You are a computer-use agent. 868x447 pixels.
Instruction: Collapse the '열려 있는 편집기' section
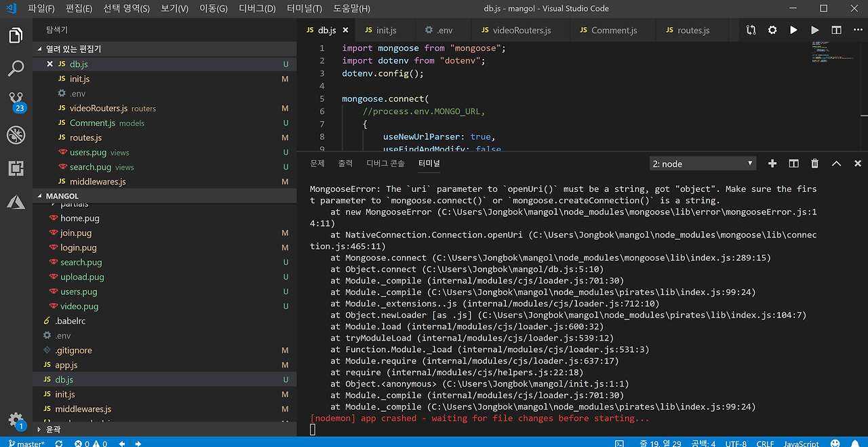click(x=73, y=49)
